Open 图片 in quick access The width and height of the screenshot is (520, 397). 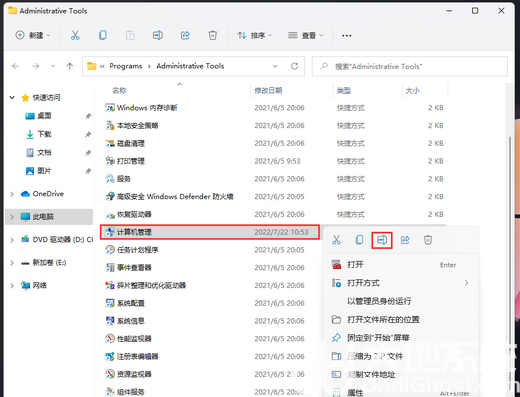coord(44,171)
